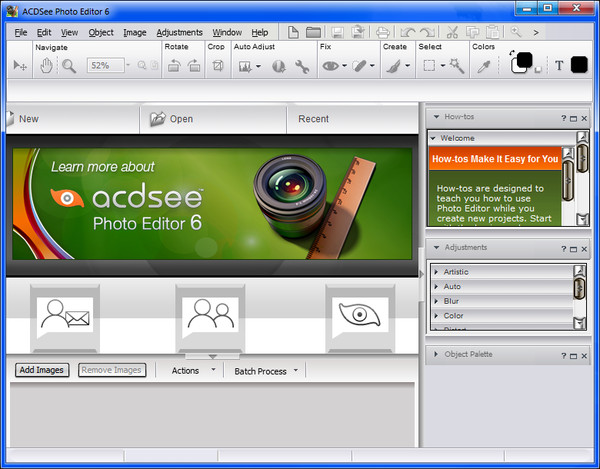Click the Add Images button
Screen dimensions: 600x469
[x=43, y=370]
